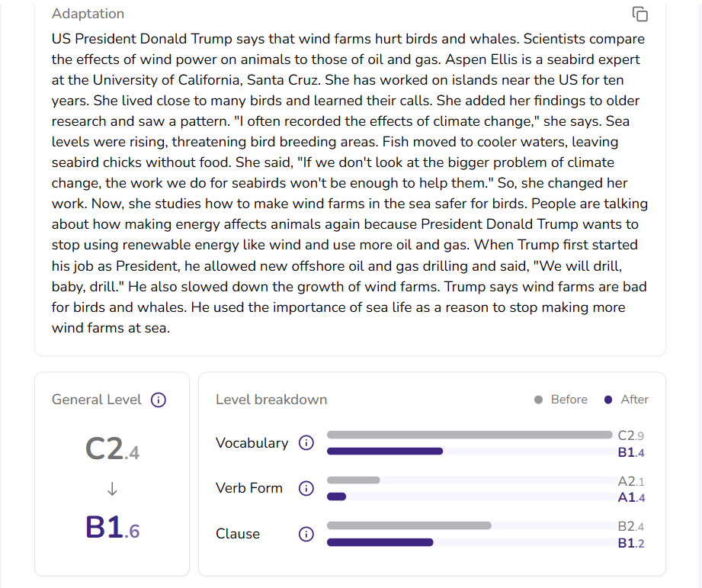
Task: Click the gray Before legend dot
Action: click(538, 400)
